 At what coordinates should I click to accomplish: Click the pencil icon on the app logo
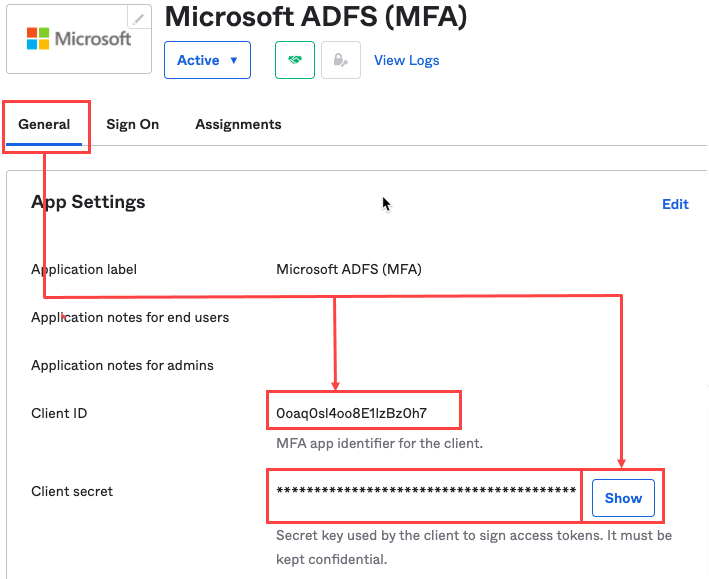tap(138, 20)
